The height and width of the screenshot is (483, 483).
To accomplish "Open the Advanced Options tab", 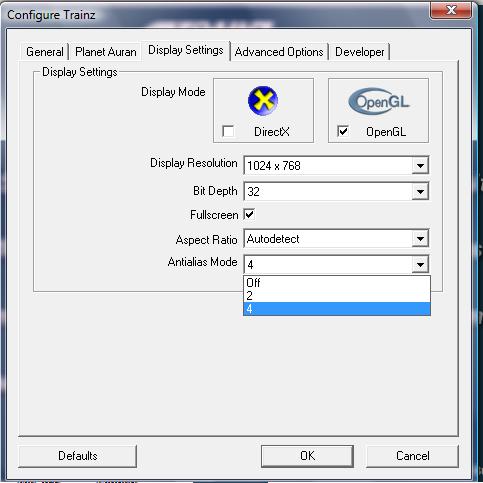I will point(279,52).
